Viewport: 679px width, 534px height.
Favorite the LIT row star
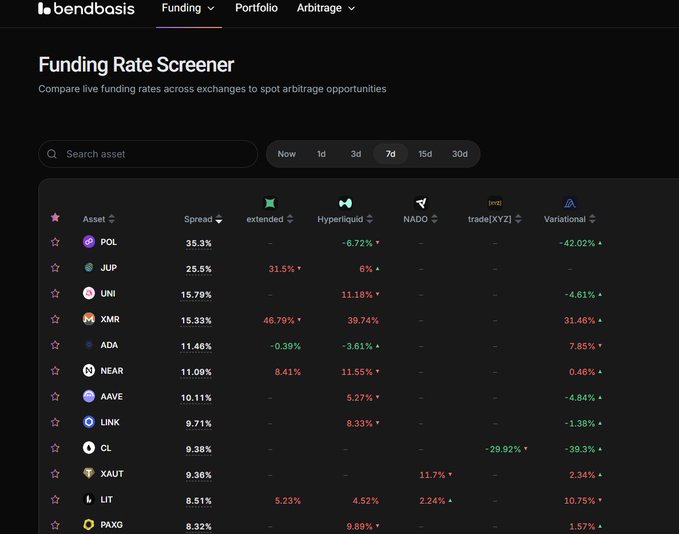click(55, 499)
